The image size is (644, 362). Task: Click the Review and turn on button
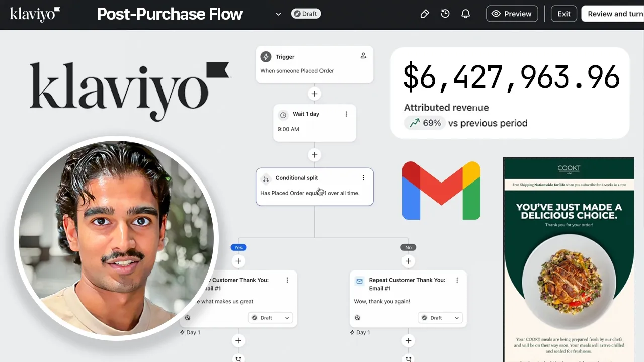click(613, 14)
